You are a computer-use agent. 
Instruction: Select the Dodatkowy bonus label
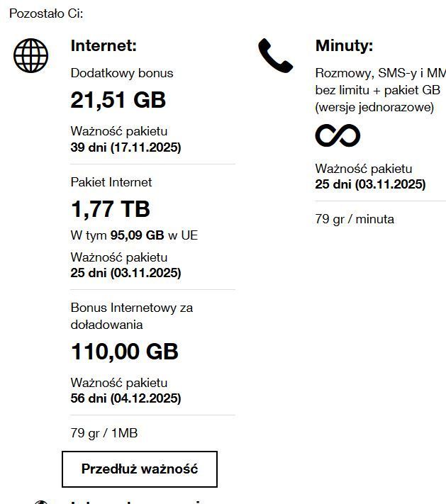122,73
